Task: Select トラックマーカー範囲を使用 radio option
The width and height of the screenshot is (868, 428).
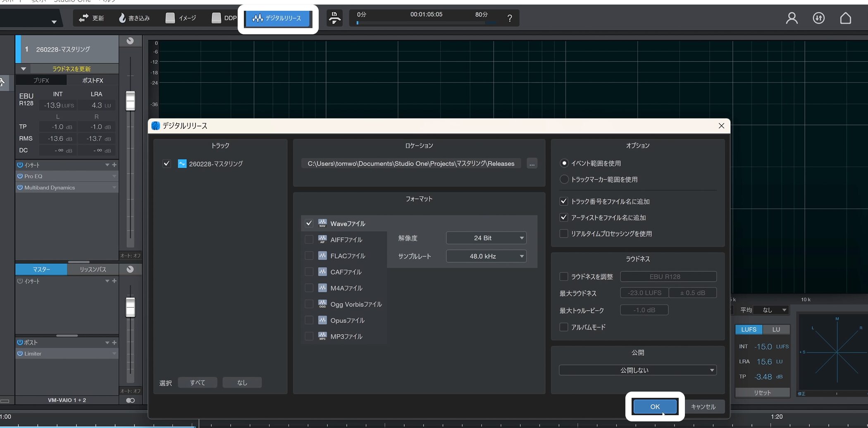Action: point(564,179)
